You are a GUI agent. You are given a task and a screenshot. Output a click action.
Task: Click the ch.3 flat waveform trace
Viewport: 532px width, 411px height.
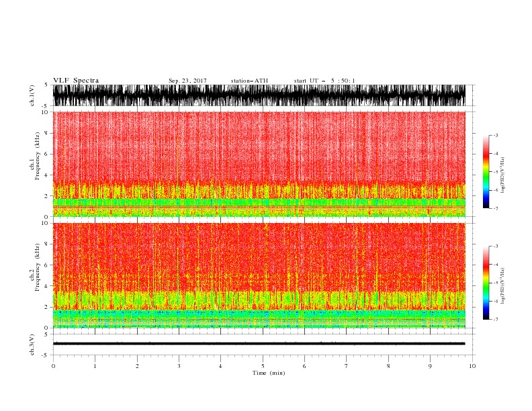(x=259, y=344)
